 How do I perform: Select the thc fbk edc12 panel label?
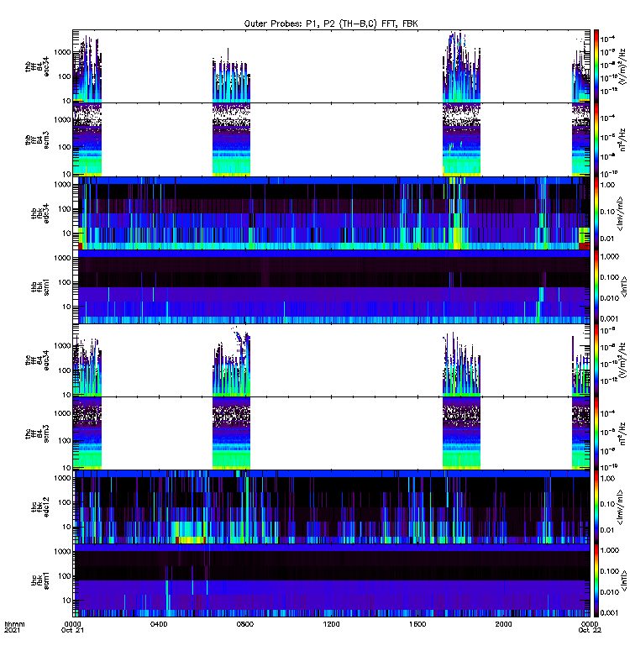pos(39,507)
